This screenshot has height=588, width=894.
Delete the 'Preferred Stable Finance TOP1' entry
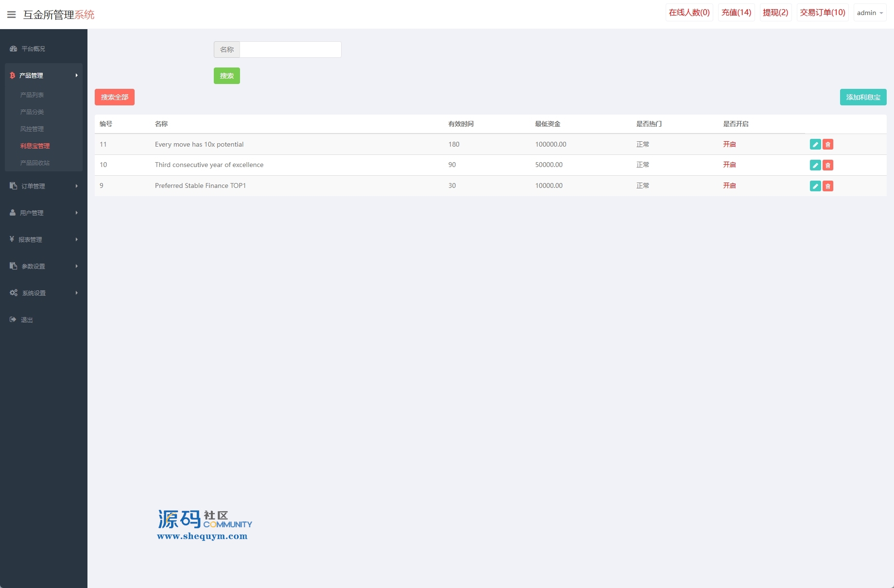tap(828, 186)
